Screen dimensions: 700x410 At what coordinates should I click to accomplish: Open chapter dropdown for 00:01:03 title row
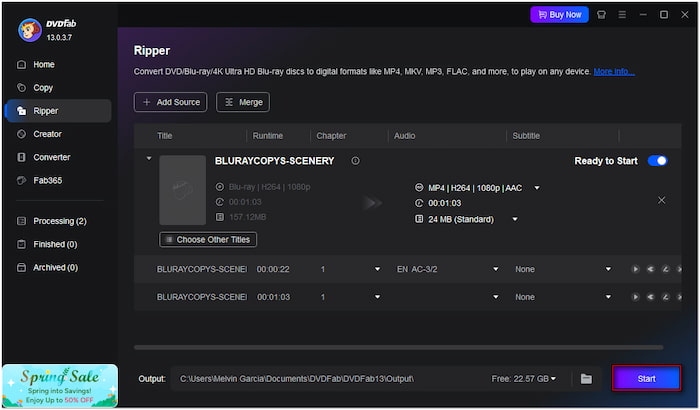click(377, 297)
